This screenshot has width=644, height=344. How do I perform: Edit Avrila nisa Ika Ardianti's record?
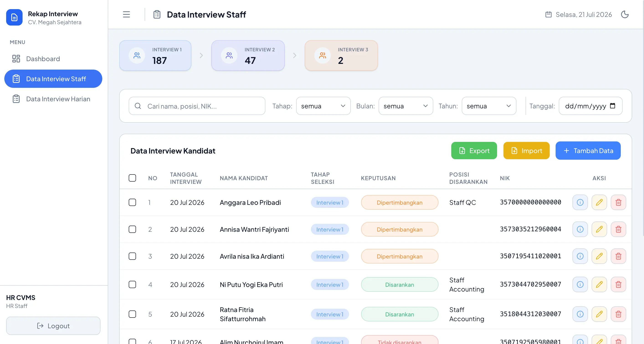(x=599, y=256)
